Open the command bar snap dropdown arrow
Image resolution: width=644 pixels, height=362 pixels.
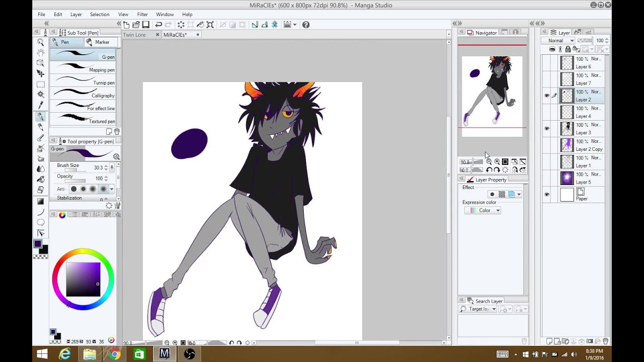pos(295,25)
